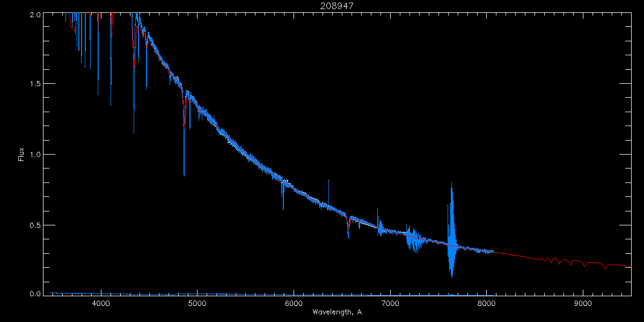Click the 1.0 flux tick label
644x322 pixels.
[x=34, y=155]
